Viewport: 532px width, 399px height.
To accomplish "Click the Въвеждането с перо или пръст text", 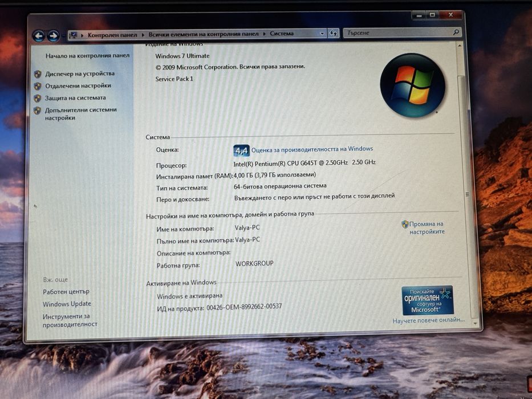I will (314, 197).
